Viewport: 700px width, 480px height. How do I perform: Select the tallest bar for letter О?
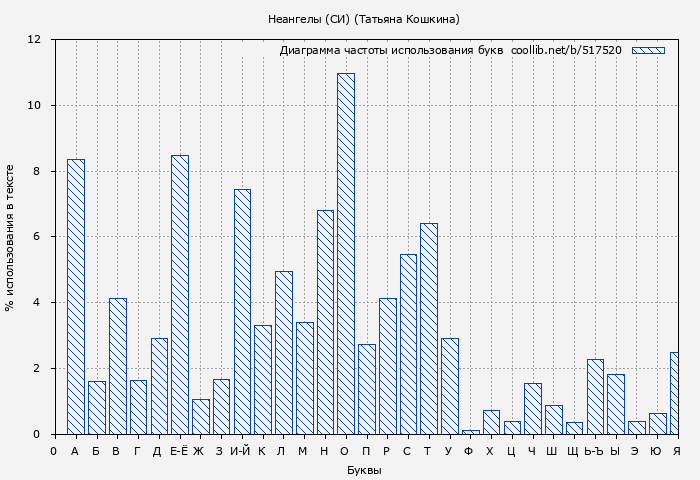pyautogui.click(x=346, y=254)
